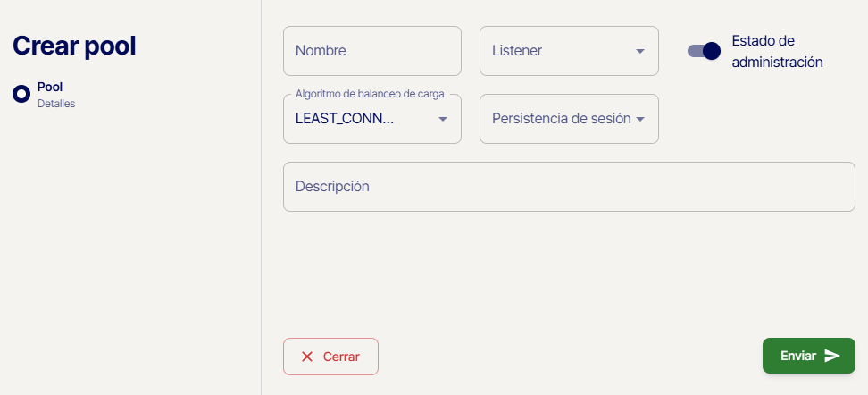Click the Pool step circle icon

[21, 94]
